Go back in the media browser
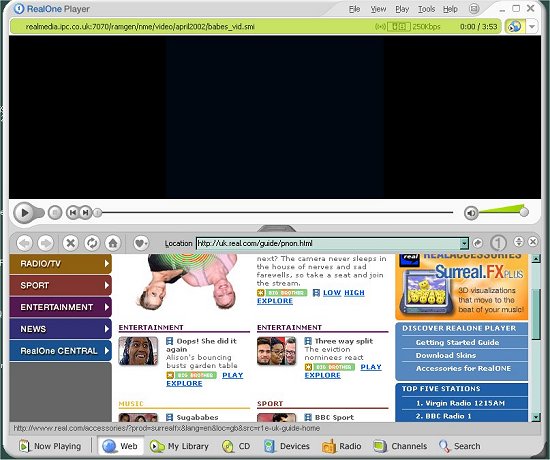The width and height of the screenshot is (550, 460). pos(25,243)
